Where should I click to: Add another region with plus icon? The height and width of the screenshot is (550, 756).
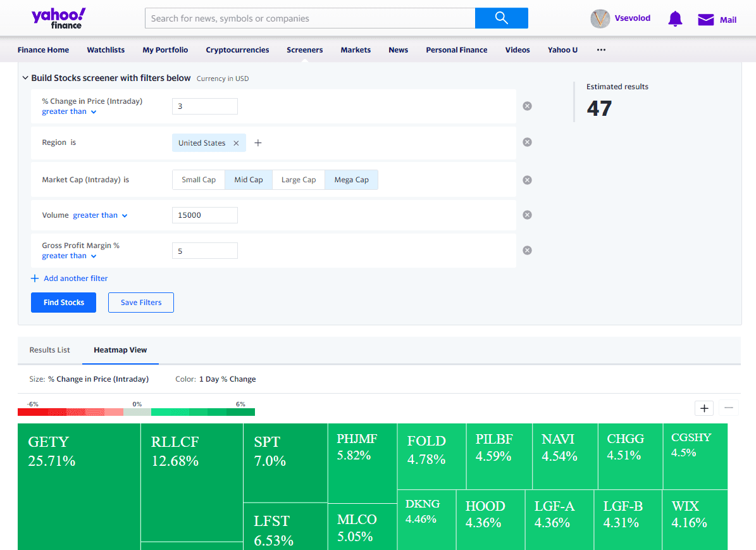click(258, 143)
